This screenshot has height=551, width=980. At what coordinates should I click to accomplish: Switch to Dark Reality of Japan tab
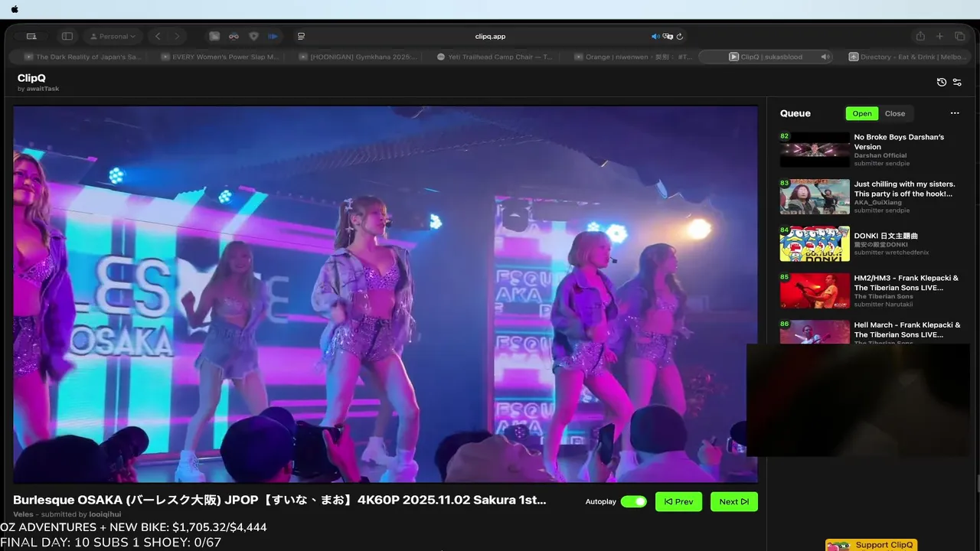(83, 57)
